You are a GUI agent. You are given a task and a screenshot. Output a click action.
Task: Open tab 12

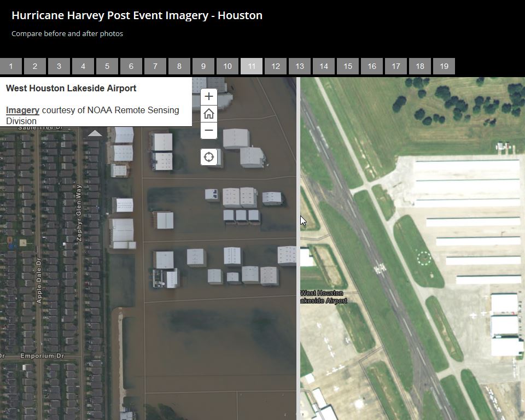276,66
